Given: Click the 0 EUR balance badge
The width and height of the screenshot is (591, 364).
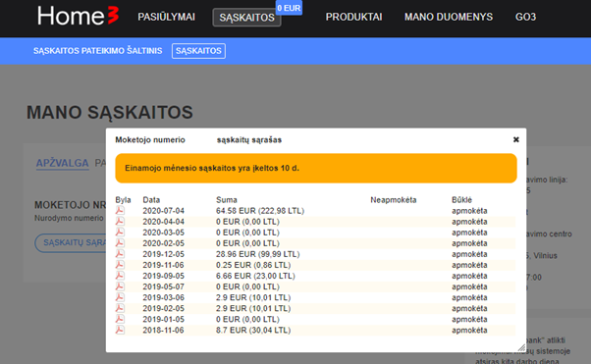Looking at the screenshot, I should point(289,8).
